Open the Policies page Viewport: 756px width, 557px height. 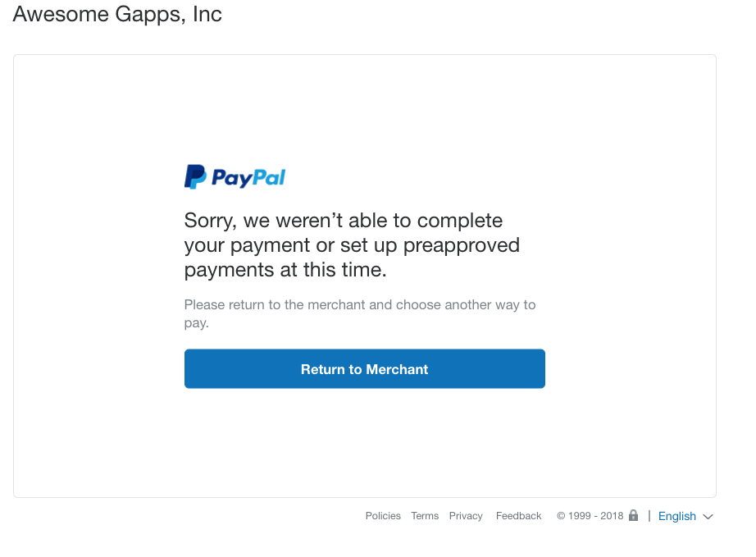point(382,516)
